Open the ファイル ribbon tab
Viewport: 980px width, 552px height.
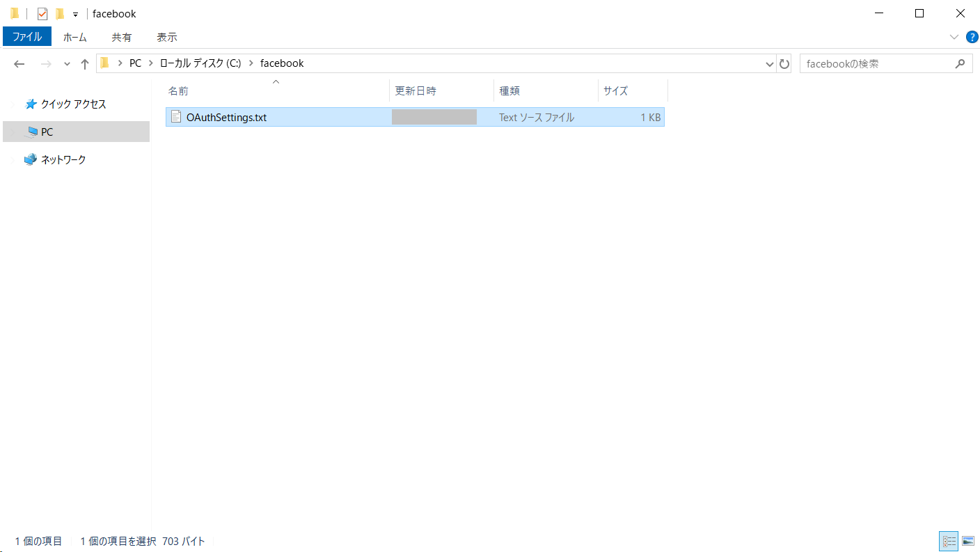(27, 37)
